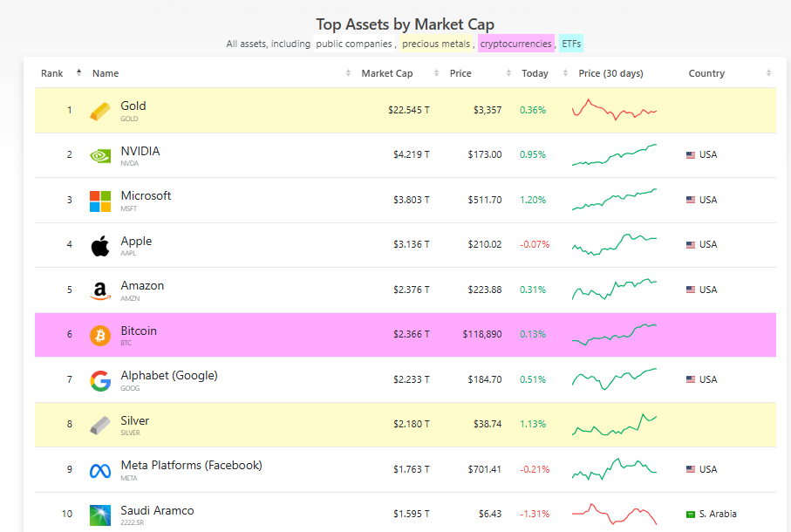Sort the table by Country header
Screen dimensions: 791x532
[x=706, y=73]
